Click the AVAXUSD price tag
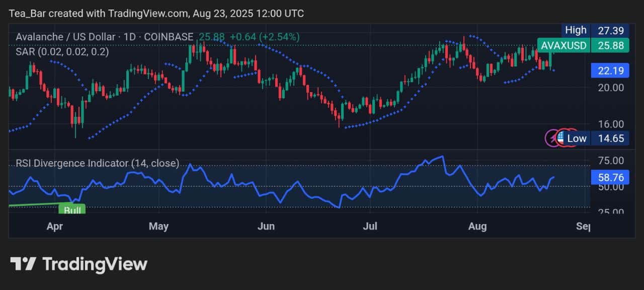The height and width of the screenshot is (290, 644). 563,45
